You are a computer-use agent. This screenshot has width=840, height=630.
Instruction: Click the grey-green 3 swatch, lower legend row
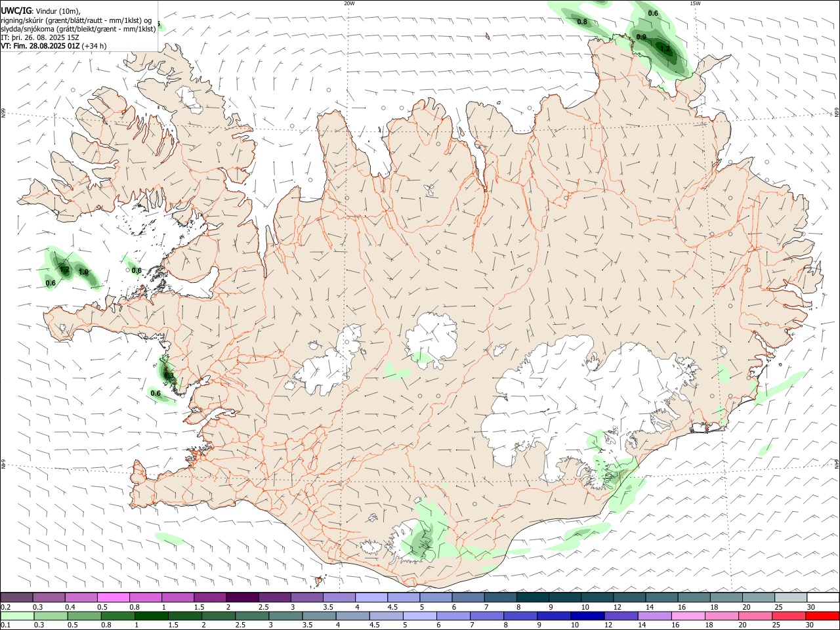click(286, 616)
